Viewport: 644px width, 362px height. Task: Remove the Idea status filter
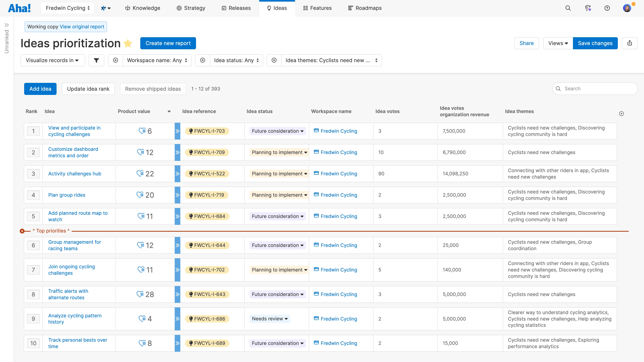pyautogui.click(x=203, y=60)
